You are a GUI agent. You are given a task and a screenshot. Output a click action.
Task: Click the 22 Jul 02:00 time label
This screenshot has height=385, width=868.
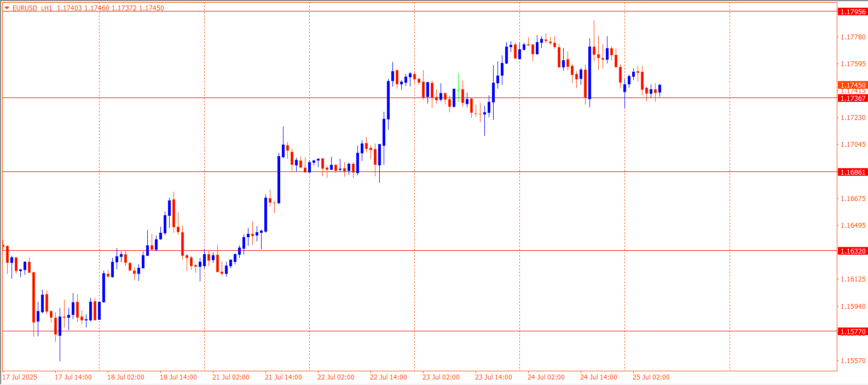(x=336, y=377)
